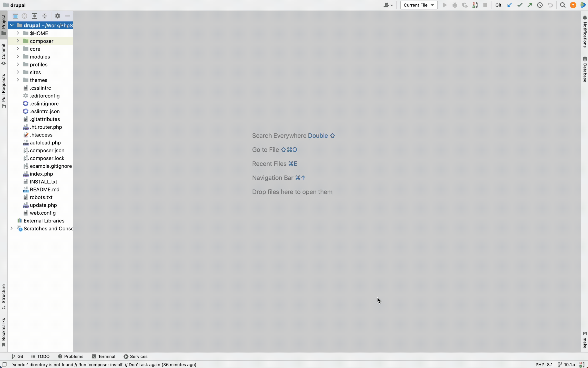Open the Project panel gear options
This screenshot has height=368, width=588.
click(57, 16)
